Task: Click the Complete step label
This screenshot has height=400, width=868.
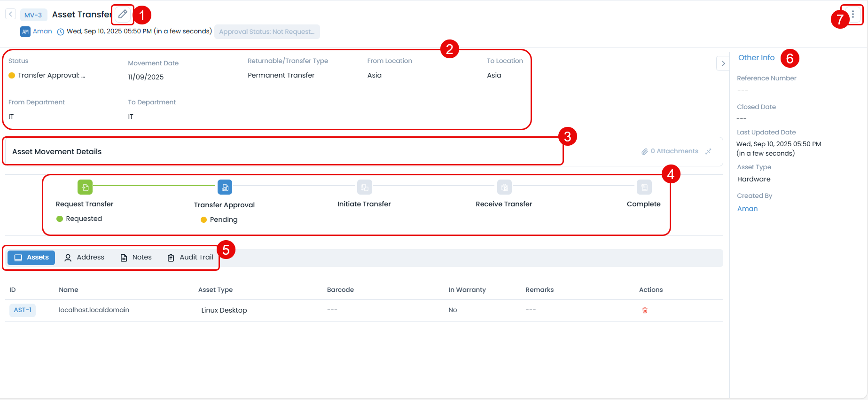Action: point(644,204)
